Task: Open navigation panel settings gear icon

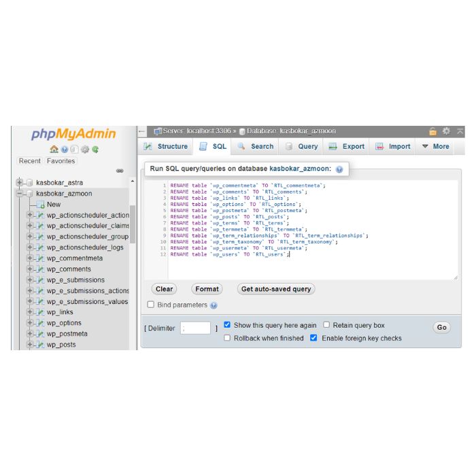Action: [85, 150]
